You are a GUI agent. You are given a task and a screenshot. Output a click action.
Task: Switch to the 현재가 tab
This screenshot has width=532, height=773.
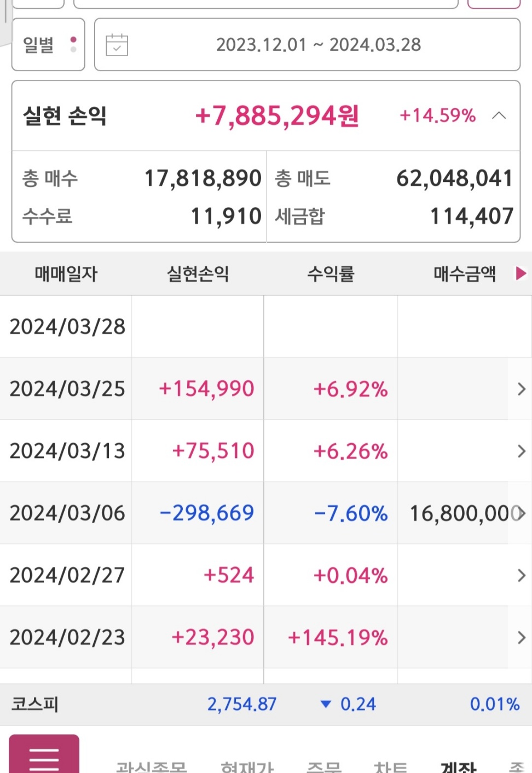click(247, 766)
